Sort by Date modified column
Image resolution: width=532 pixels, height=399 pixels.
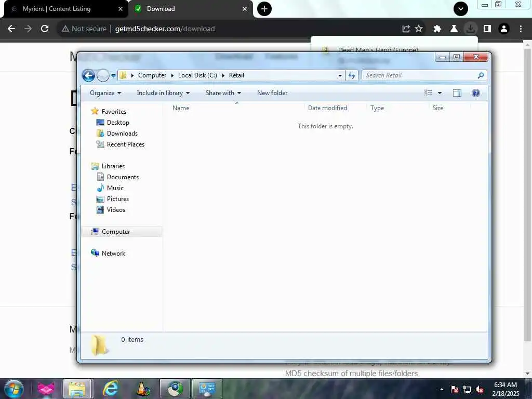pos(327,108)
